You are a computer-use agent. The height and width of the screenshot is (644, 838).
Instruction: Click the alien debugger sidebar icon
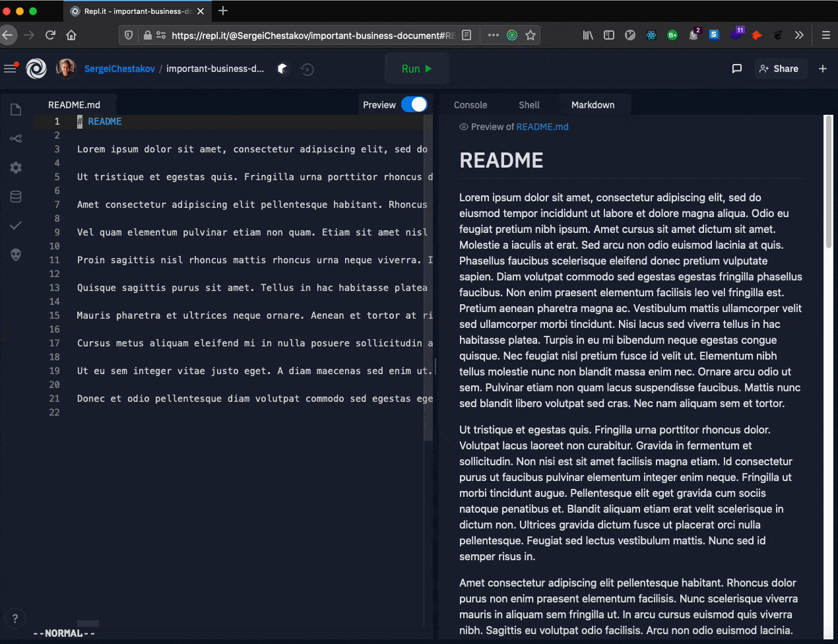[x=16, y=255]
